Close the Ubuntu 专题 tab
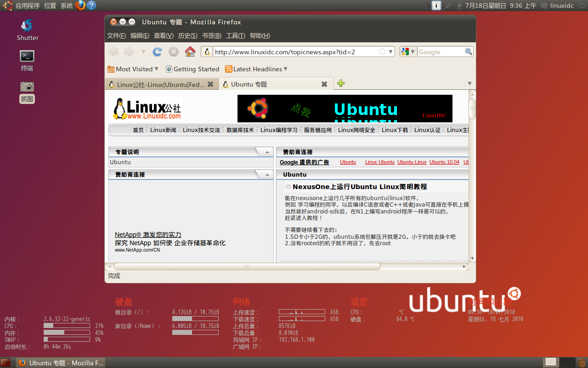588x368 pixels. click(x=324, y=84)
